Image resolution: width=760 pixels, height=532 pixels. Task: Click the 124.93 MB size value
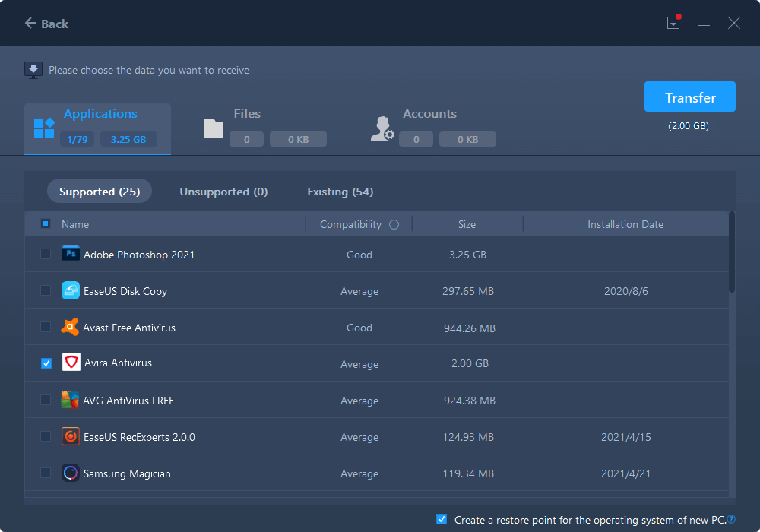[468, 437]
